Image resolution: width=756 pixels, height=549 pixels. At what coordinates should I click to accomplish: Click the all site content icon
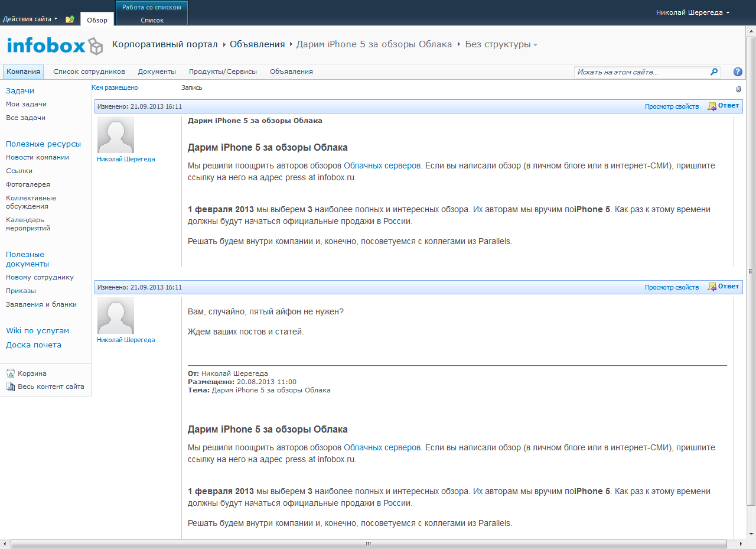[x=11, y=386]
